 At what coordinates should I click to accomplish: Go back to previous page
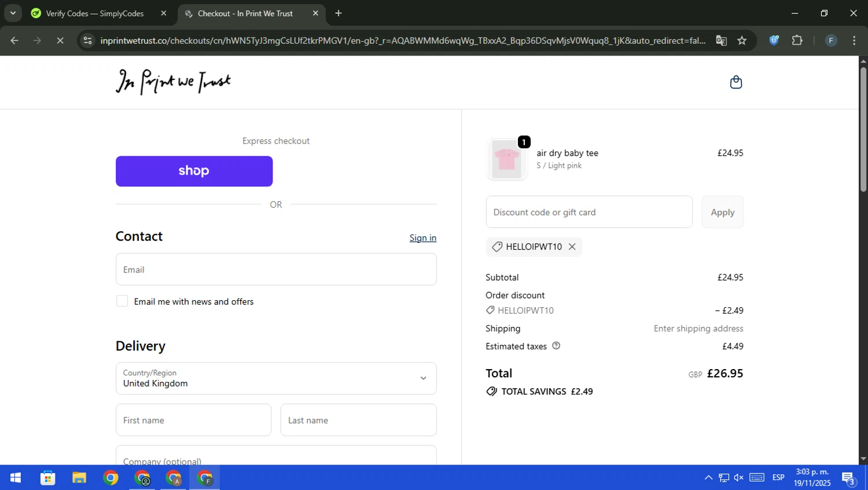coord(14,40)
